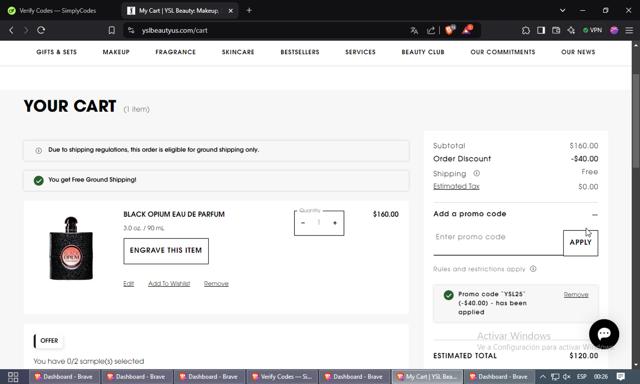The width and height of the screenshot is (640, 384).
Task: Click the network tray icon
Action: (555, 377)
